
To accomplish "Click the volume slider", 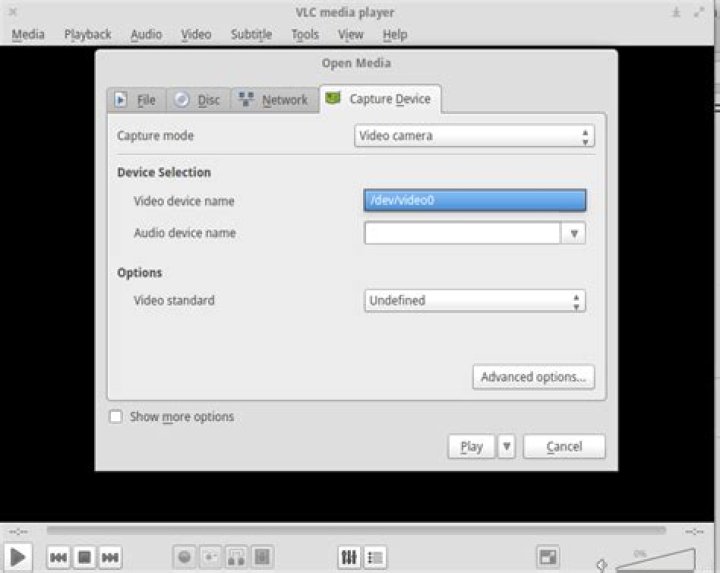I will pos(655,559).
